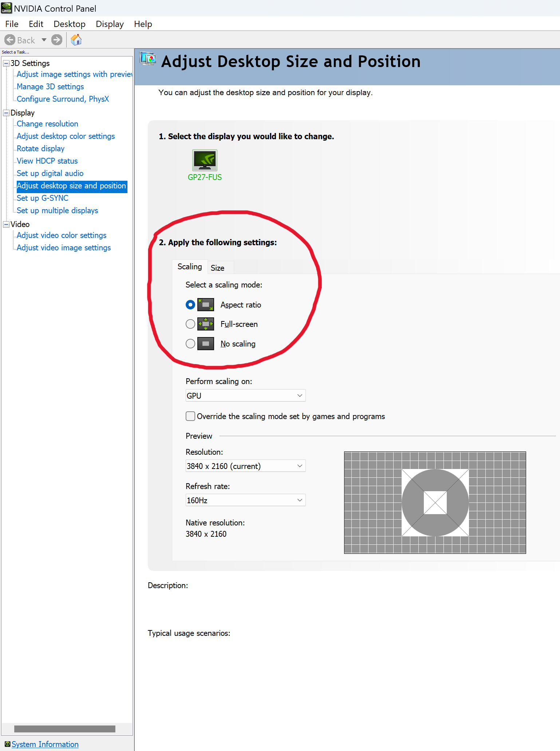Open Manage 3D settings
560x751 pixels.
click(x=50, y=87)
